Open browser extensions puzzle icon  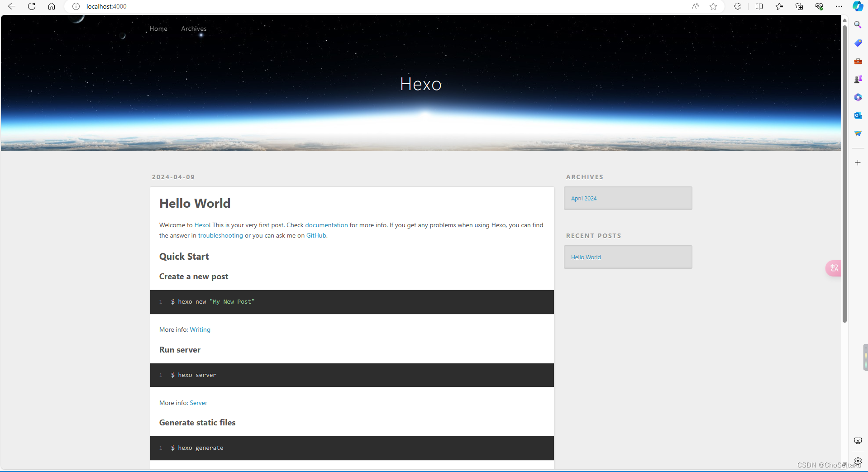pos(737,6)
